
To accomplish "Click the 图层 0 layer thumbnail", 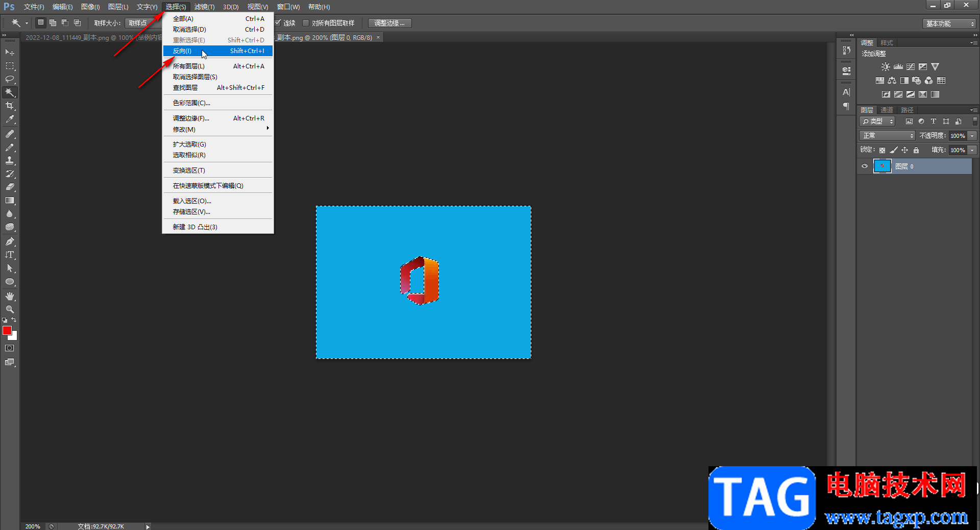I will coord(883,166).
